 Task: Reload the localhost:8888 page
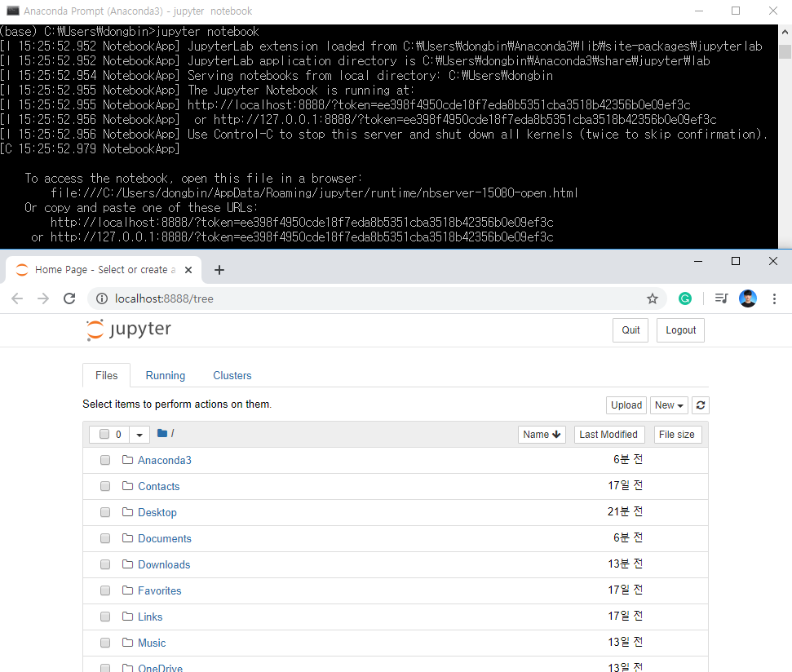69,298
